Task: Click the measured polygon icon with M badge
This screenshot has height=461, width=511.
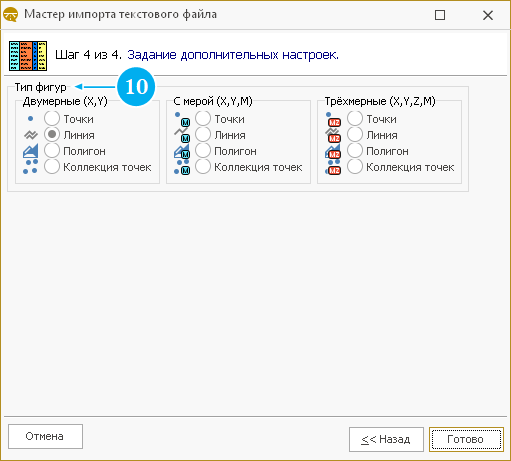Action: [x=182, y=151]
